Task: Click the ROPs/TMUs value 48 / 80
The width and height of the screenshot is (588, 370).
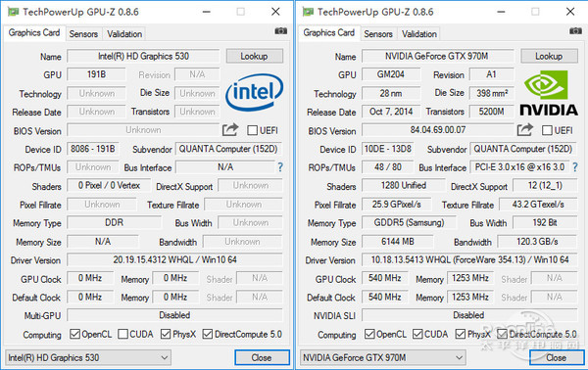Action: 387,167
